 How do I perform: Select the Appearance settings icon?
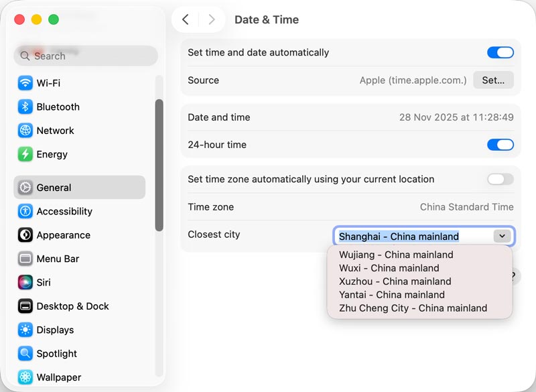pyautogui.click(x=60, y=235)
